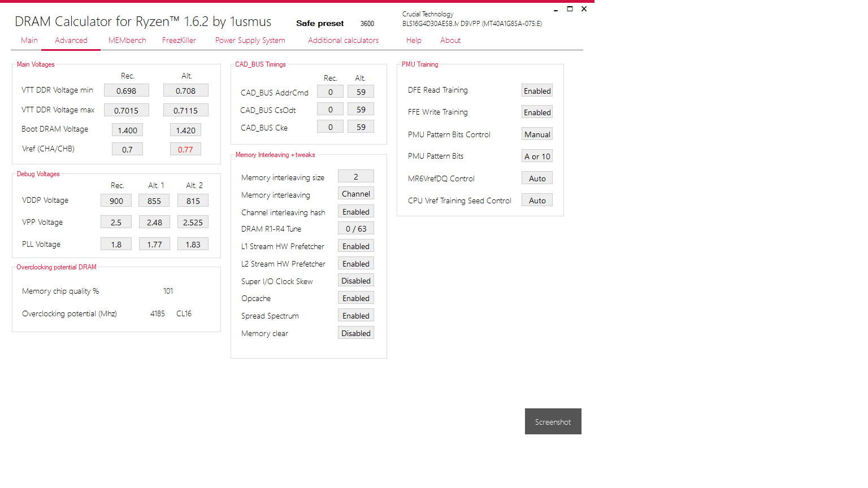
Task: Click FFE Write Training Enabled value
Action: point(537,112)
